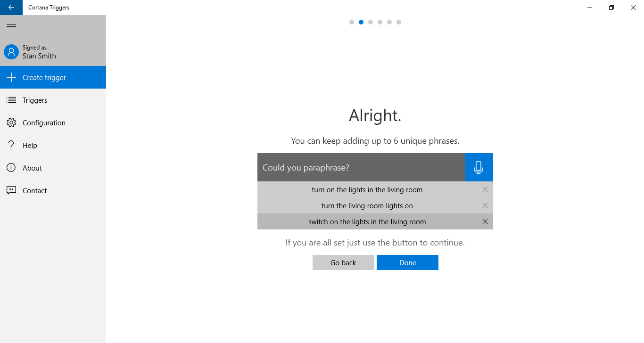Click the About info icon
Viewport: 644px width, 343px height.
pyautogui.click(x=11, y=168)
